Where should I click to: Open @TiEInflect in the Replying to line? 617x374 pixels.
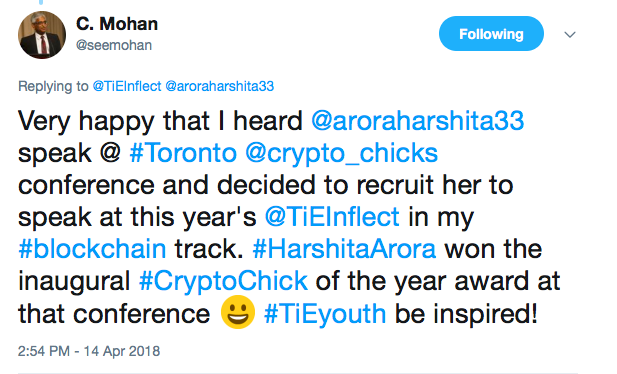pos(127,86)
